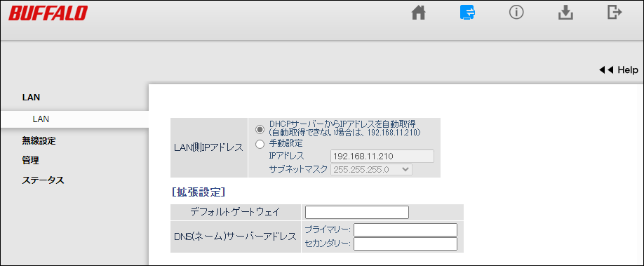Viewport: 644px width, 266px height.
Task: Open the サブネットマスク dropdown
Action: point(371,169)
